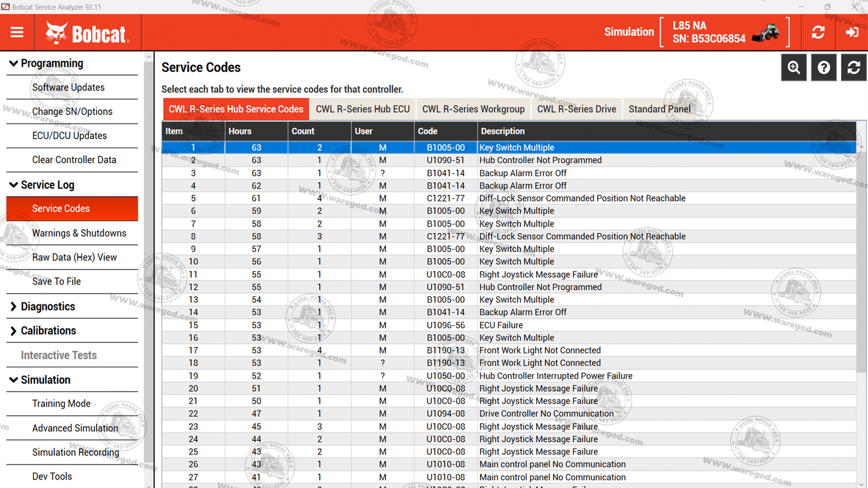Sort by the Item column header
Image resolution: width=868 pixels, height=488 pixels.
click(x=193, y=131)
